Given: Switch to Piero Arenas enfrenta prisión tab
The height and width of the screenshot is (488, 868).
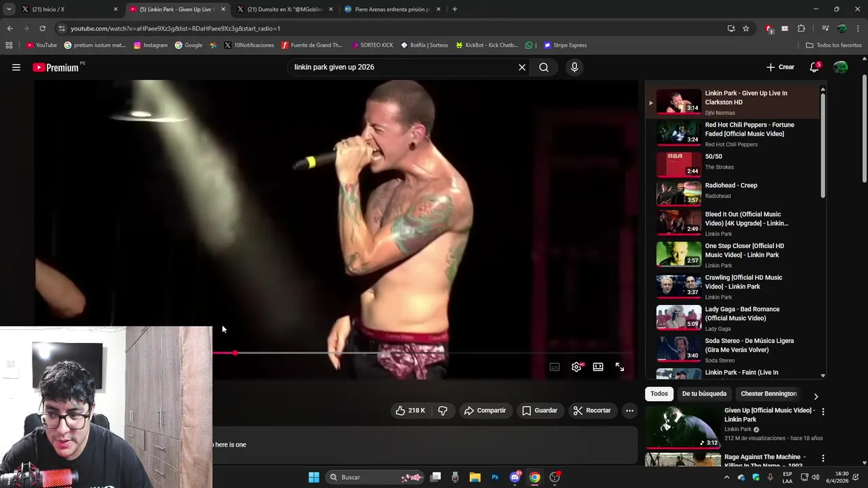Looking at the screenshot, I should 392,9.
